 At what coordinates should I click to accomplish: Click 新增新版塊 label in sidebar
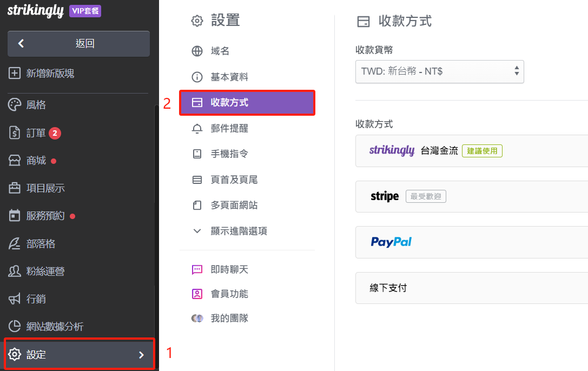pyautogui.click(x=50, y=73)
